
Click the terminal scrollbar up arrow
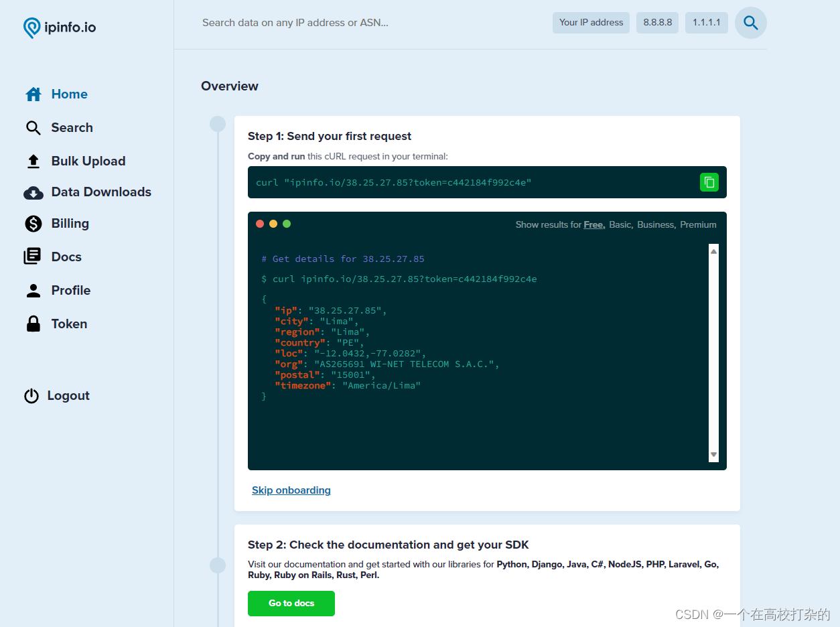[713, 251]
